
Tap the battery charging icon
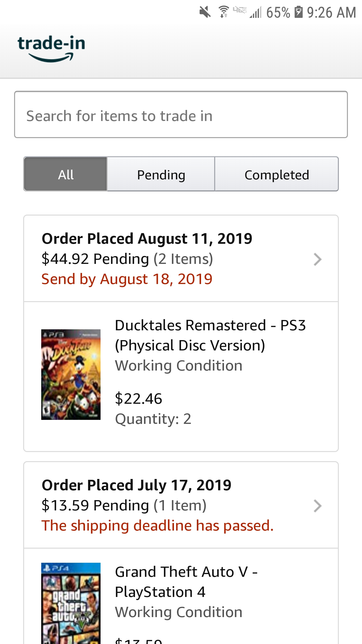click(298, 12)
